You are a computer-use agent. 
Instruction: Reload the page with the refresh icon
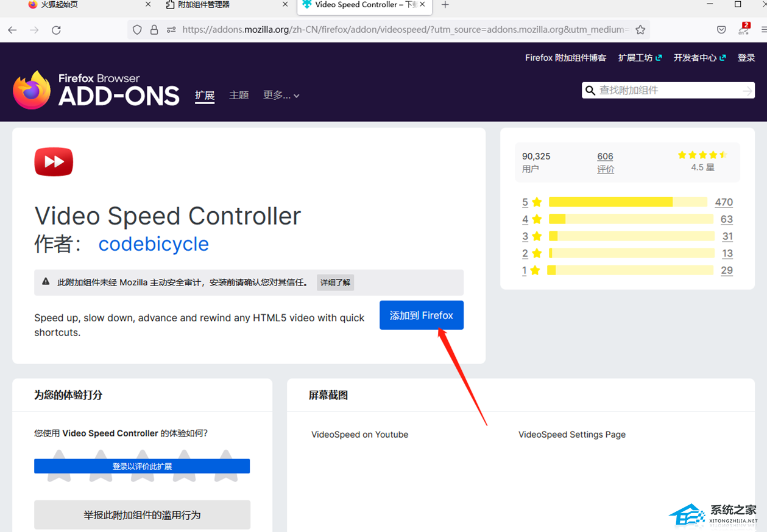click(x=56, y=30)
